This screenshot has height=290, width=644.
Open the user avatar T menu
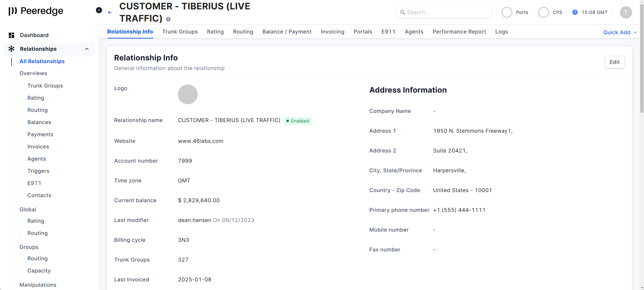[626, 12]
